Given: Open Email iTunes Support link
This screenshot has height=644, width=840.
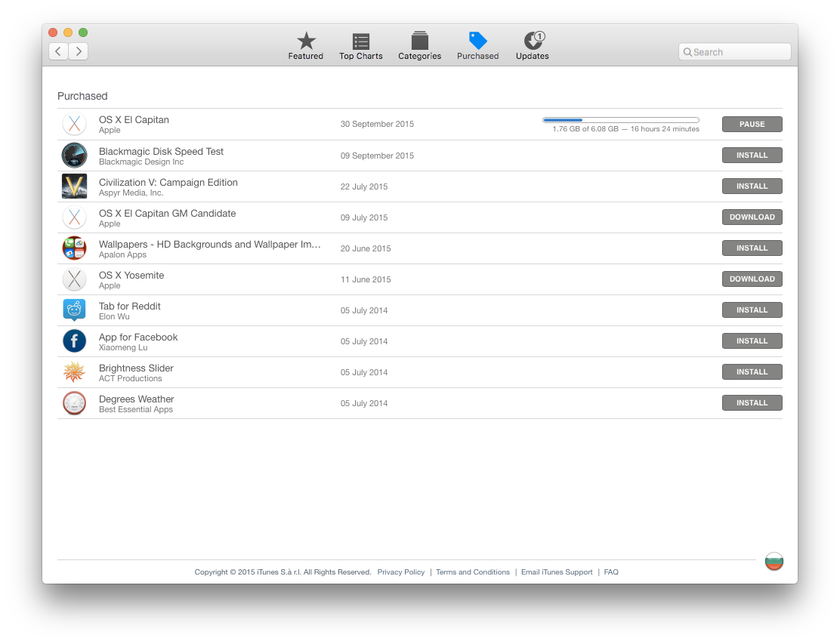Looking at the screenshot, I should pyautogui.click(x=557, y=572).
